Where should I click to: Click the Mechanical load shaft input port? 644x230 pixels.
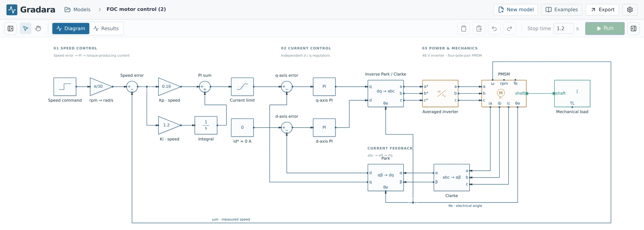[554, 94]
